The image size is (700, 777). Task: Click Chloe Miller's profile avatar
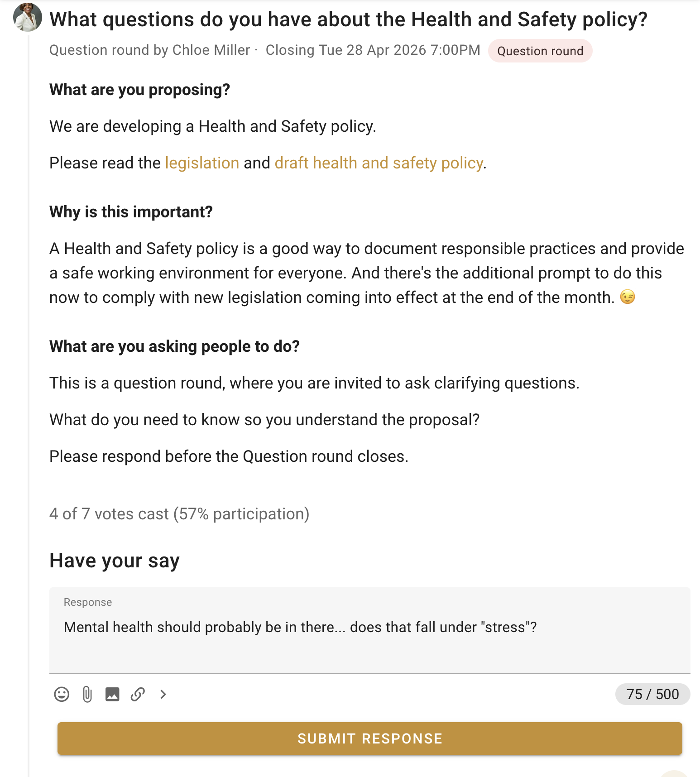point(28,18)
